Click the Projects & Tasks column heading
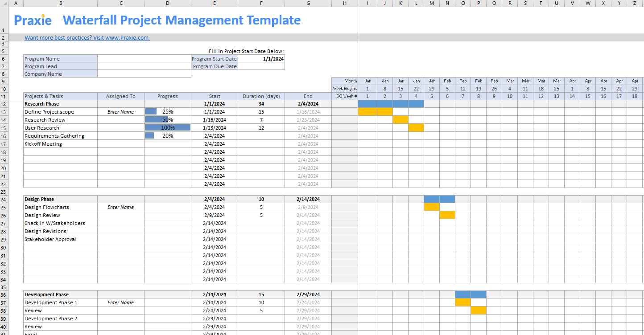This screenshot has width=644, height=335. 60,96
